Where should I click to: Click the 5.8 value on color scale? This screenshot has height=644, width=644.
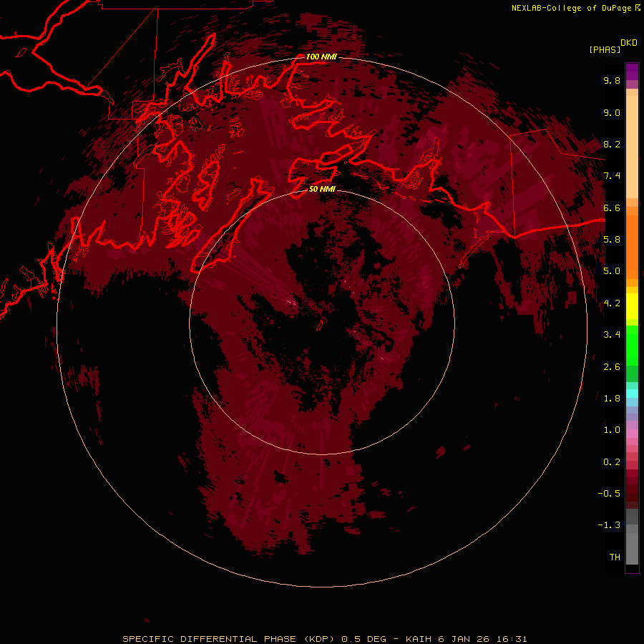[x=612, y=240]
